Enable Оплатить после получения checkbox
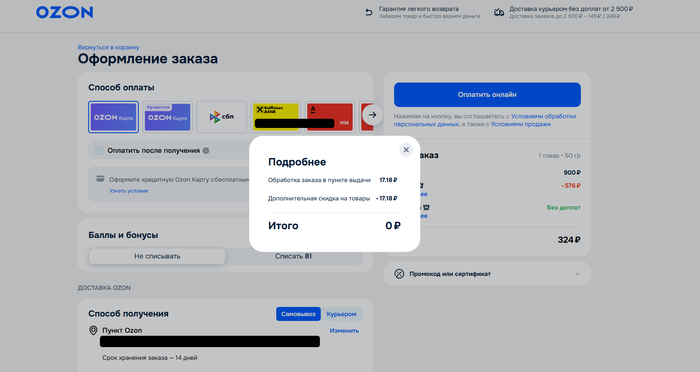Screen dimensions: 700x372 click(99, 150)
